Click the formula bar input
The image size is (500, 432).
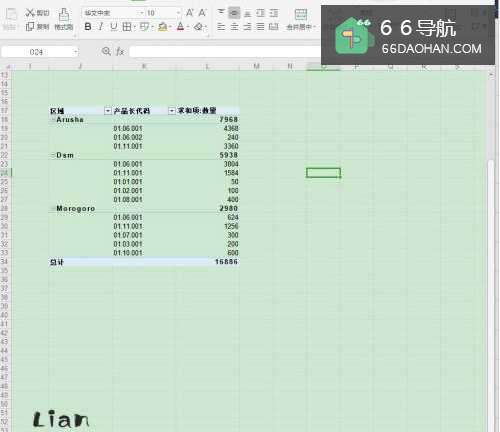coord(225,52)
